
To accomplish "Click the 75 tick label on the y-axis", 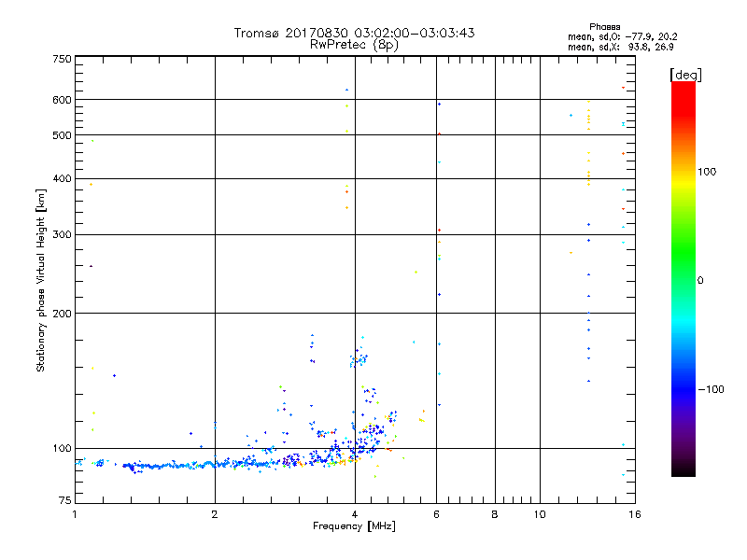I will pyautogui.click(x=64, y=504).
